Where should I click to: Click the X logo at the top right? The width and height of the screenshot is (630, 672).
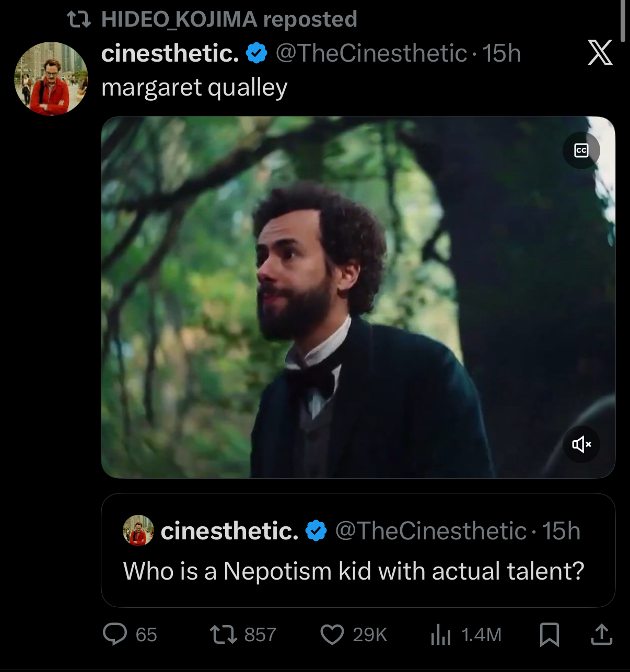pyautogui.click(x=600, y=53)
